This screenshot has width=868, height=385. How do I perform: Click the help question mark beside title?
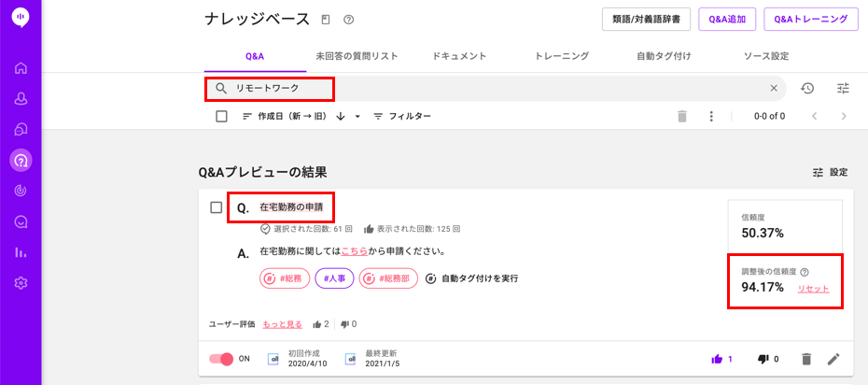point(349,20)
